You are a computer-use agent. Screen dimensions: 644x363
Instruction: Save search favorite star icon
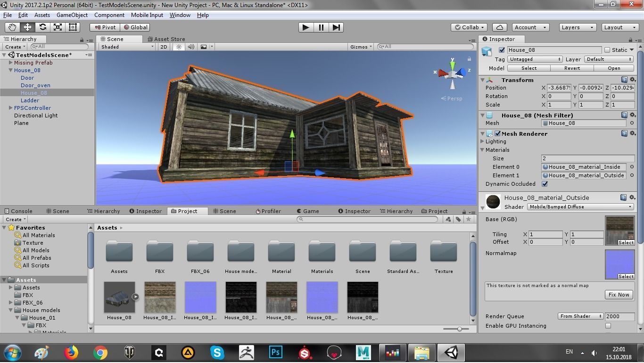(x=468, y=219)
